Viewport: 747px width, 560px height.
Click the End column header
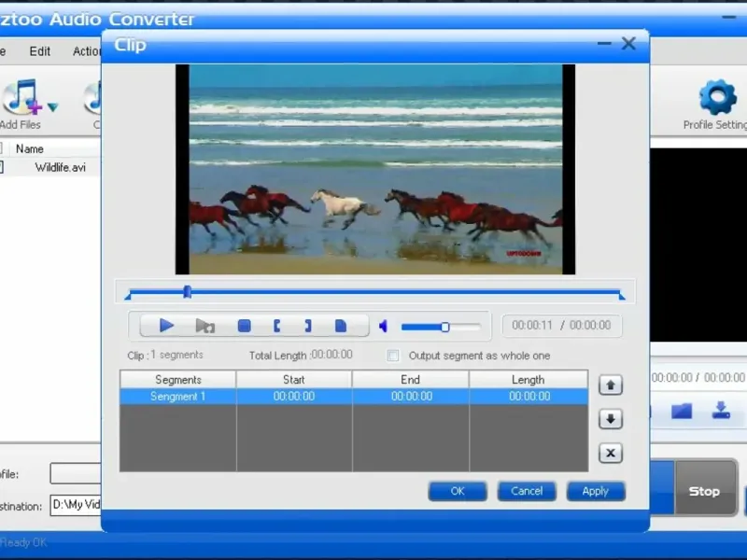pyautogui.click(x=411, y=380)
